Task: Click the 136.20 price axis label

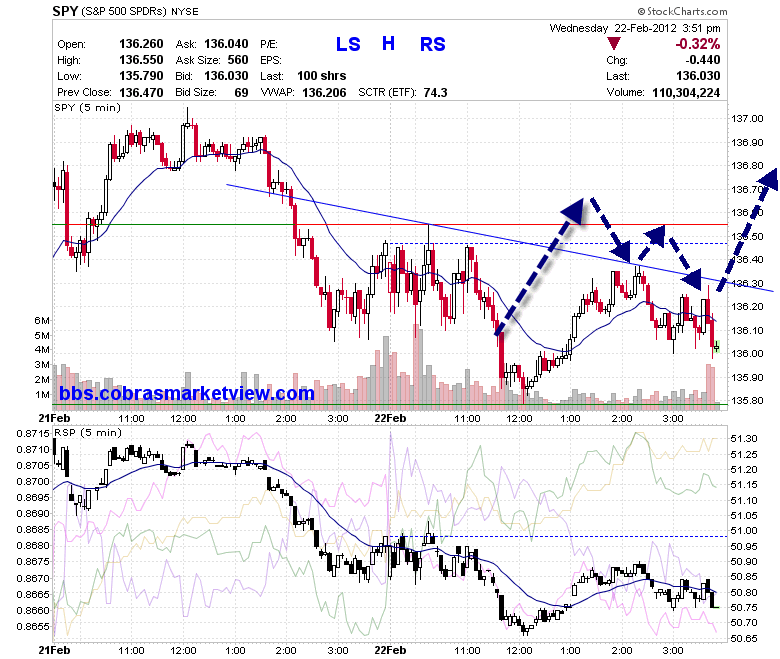Action: 747,306
